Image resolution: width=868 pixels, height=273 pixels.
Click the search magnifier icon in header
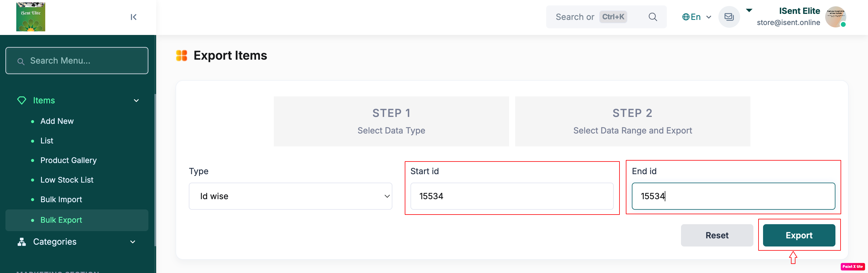click(x=652, y=17)
